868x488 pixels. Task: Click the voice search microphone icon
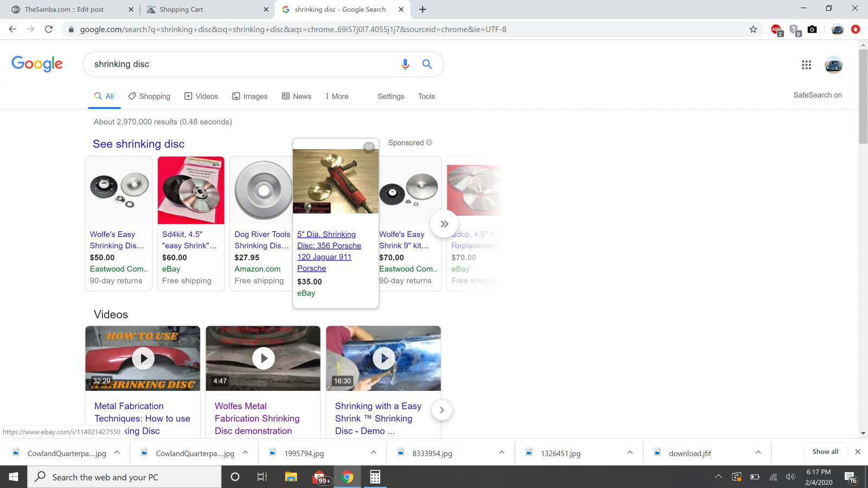coord(405,64)
